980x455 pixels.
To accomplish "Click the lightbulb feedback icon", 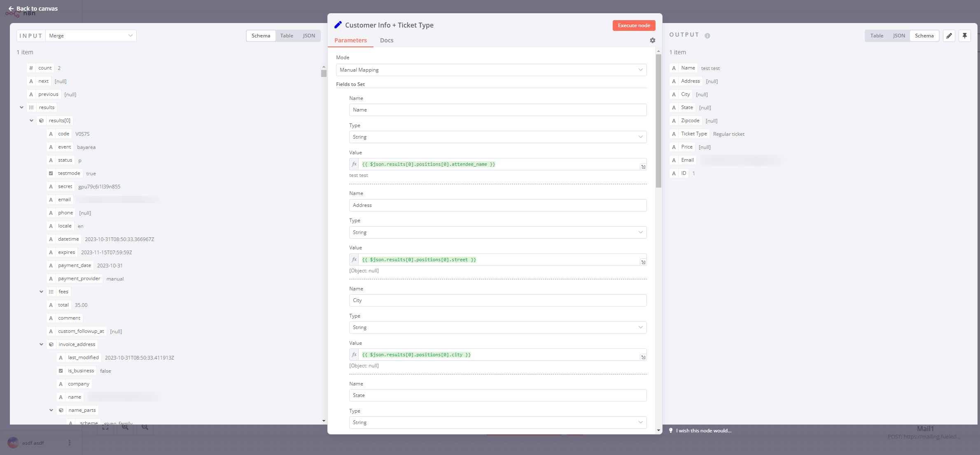I will (x=671, y=430).
